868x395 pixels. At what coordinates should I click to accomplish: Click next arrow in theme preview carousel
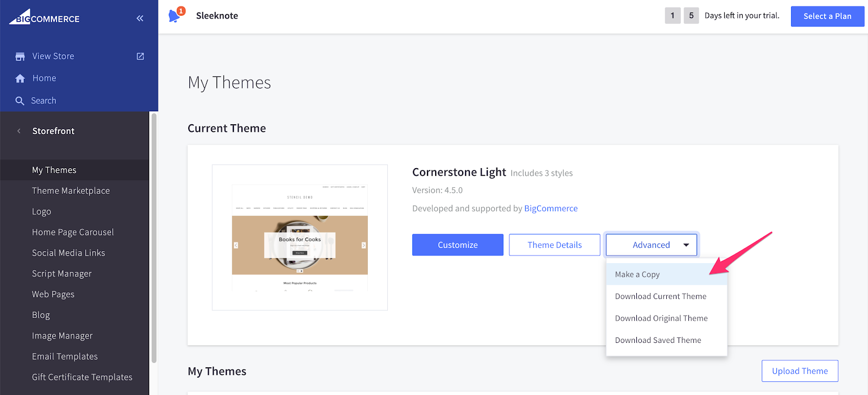tap(363, 245)
